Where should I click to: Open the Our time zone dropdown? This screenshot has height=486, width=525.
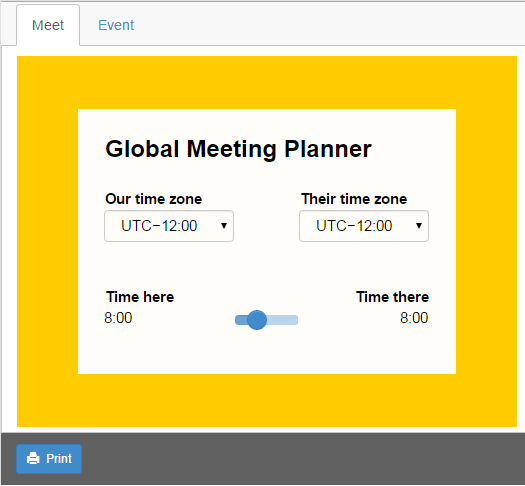169,226
